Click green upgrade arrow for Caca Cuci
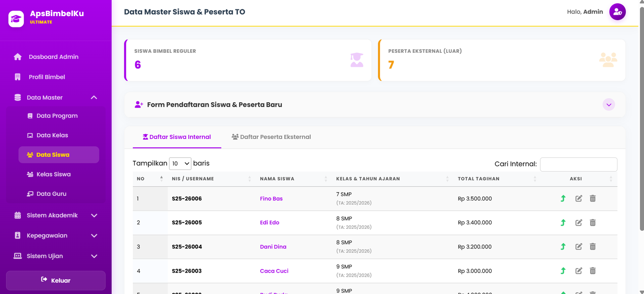Viewport: 644px width, 294px height. point(563,271)
